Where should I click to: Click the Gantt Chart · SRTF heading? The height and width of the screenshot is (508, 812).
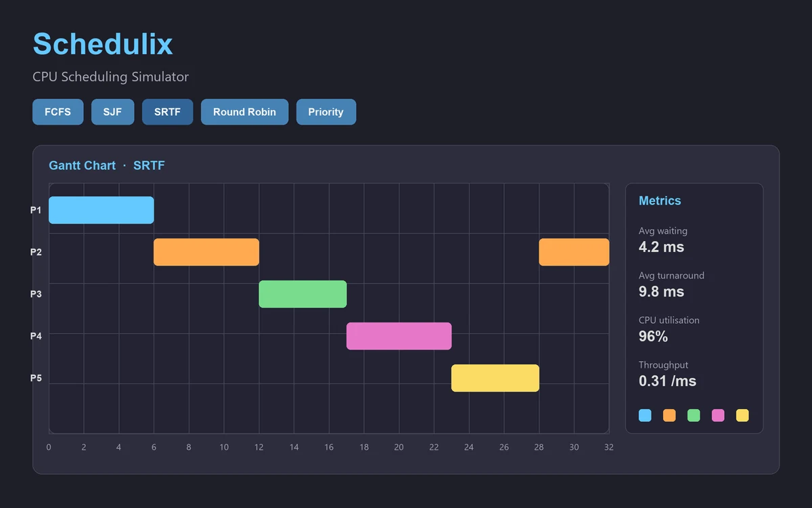click(x=107, y=165)
